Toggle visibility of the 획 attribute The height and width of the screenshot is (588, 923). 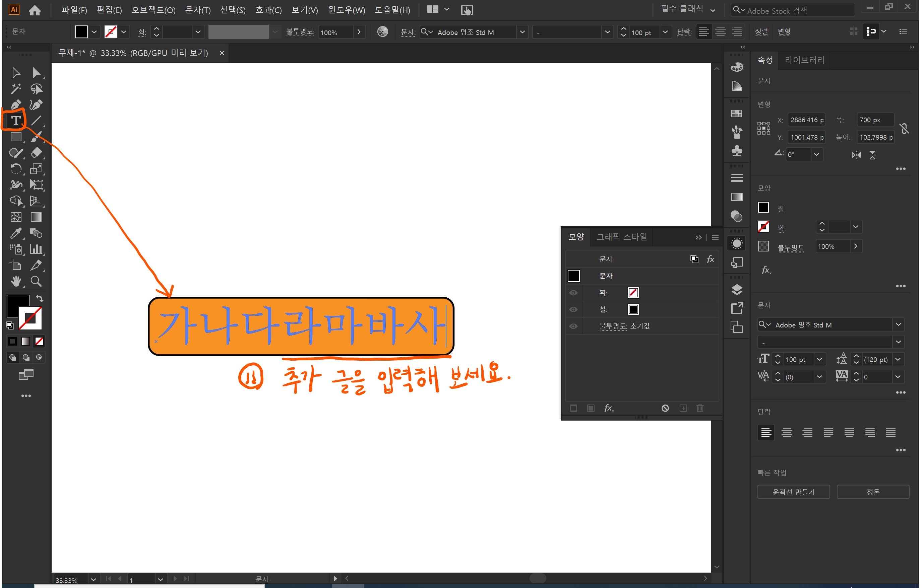(x=573, y=293)
